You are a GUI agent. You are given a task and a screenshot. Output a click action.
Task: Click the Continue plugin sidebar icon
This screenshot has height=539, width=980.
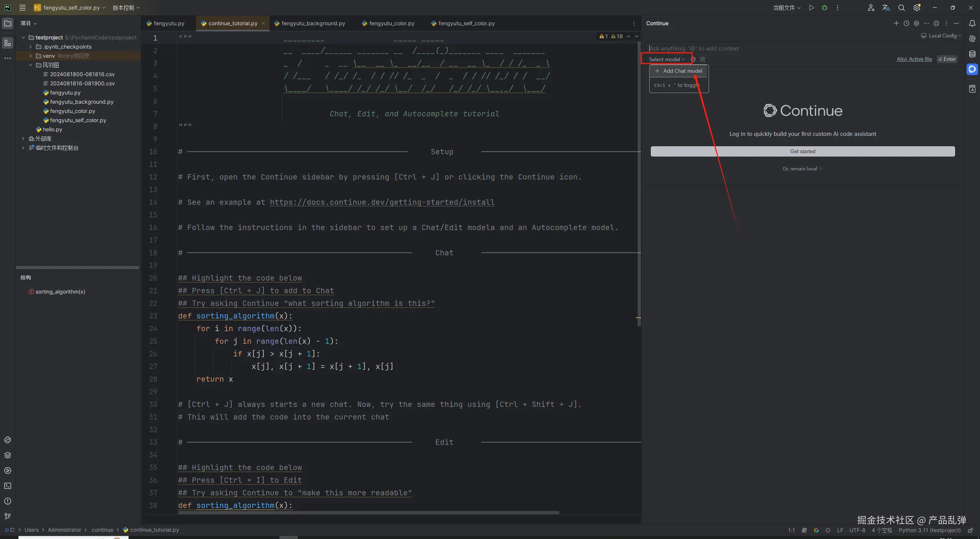tap(972, 69)
